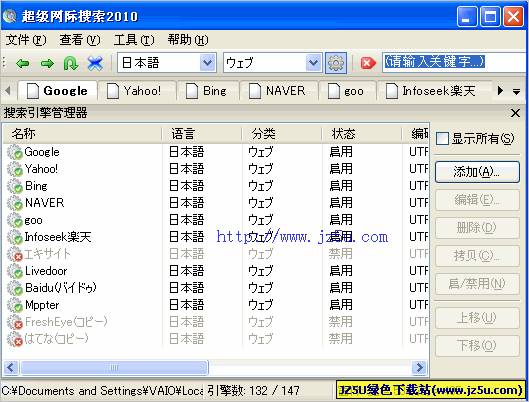Viewport: 529px width, 402px height.
Task: Select the Livedoor engine name
Action: tap(46, 271)
